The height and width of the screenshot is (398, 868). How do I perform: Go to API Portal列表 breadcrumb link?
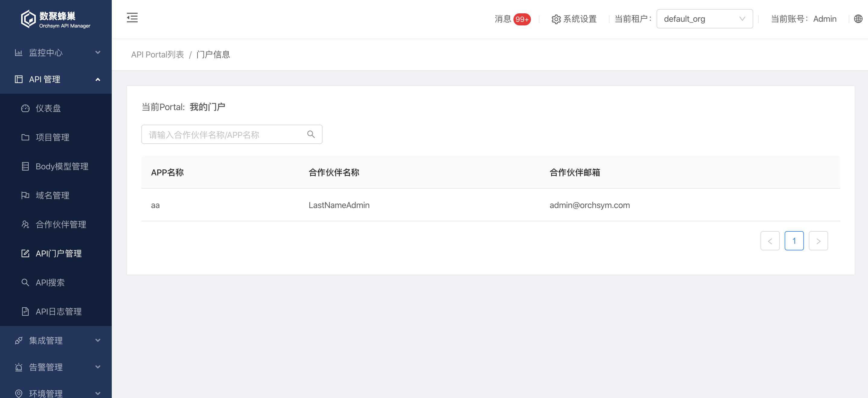pos(157,55)
